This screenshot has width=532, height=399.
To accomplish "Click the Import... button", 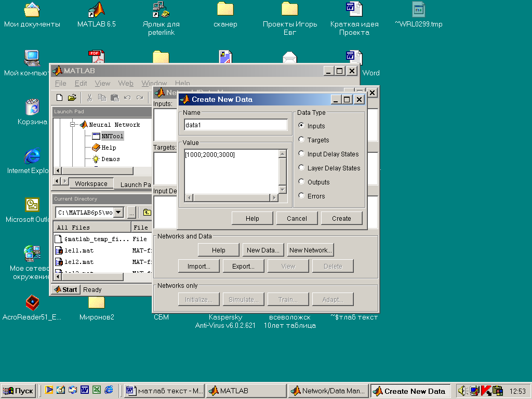I will click(x=199, y=267).
